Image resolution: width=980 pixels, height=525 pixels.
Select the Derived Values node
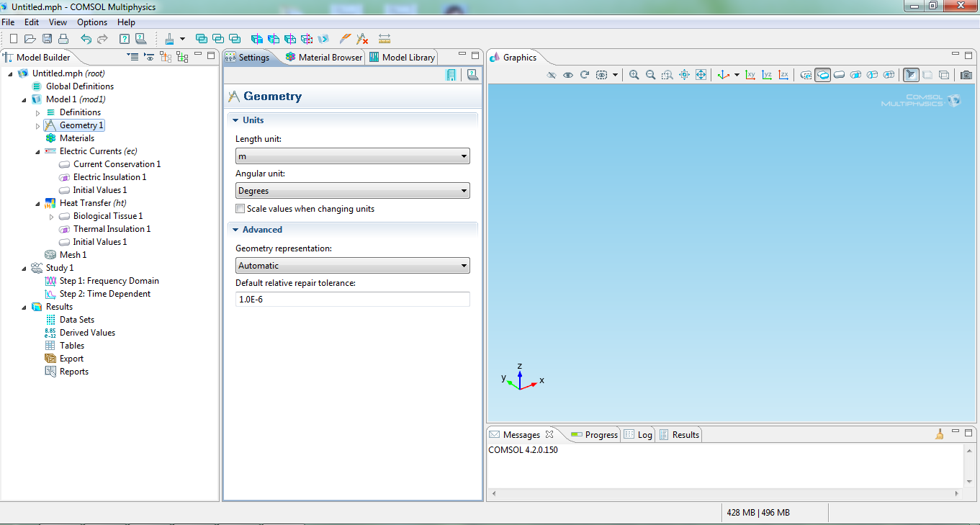[87, 333]
